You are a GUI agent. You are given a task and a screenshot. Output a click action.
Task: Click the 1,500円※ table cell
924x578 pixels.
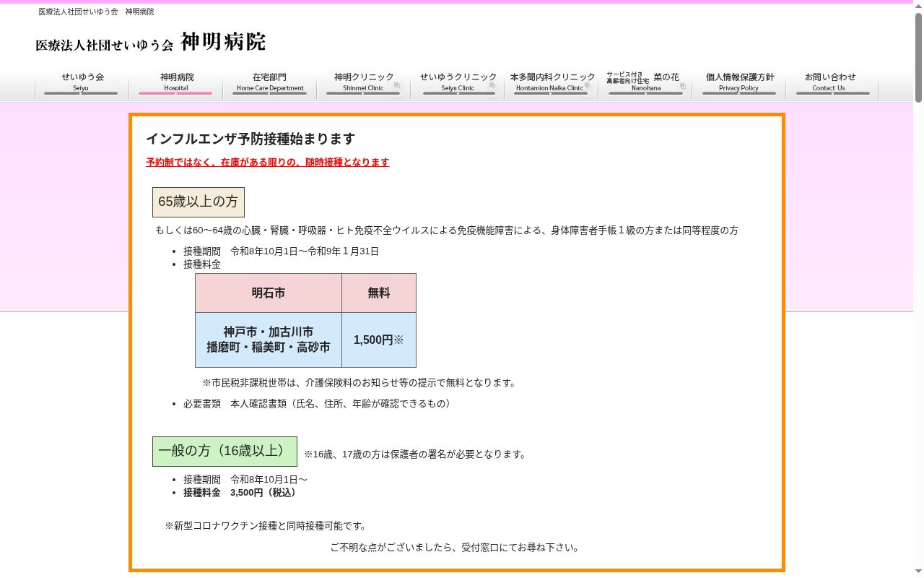tap(379, 340)
